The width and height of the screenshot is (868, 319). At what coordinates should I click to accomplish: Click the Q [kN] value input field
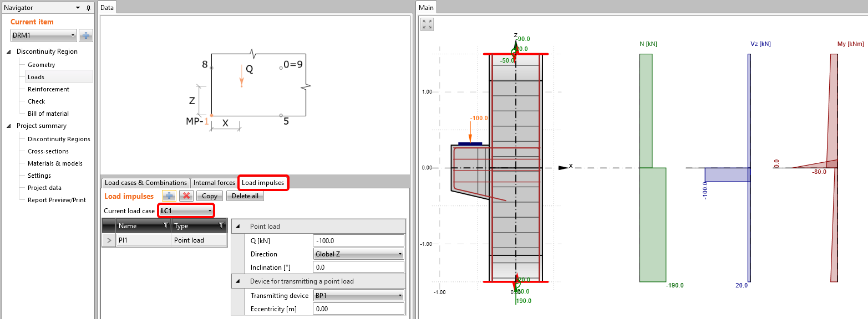click(358, 240)
